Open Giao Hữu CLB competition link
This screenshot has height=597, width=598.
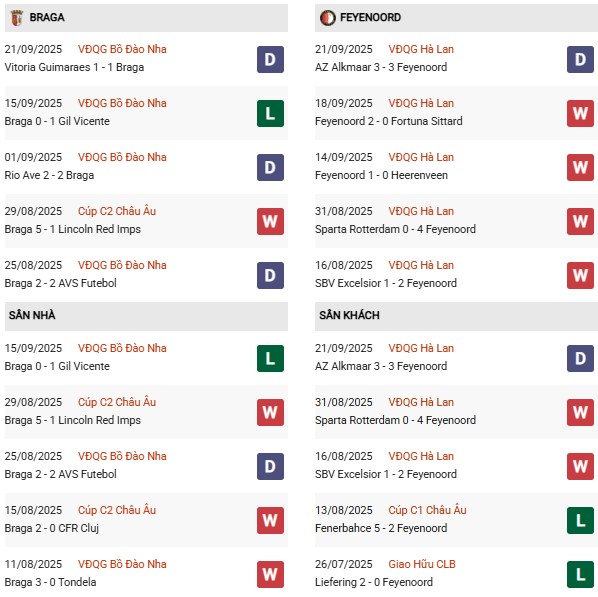(422, 564)
